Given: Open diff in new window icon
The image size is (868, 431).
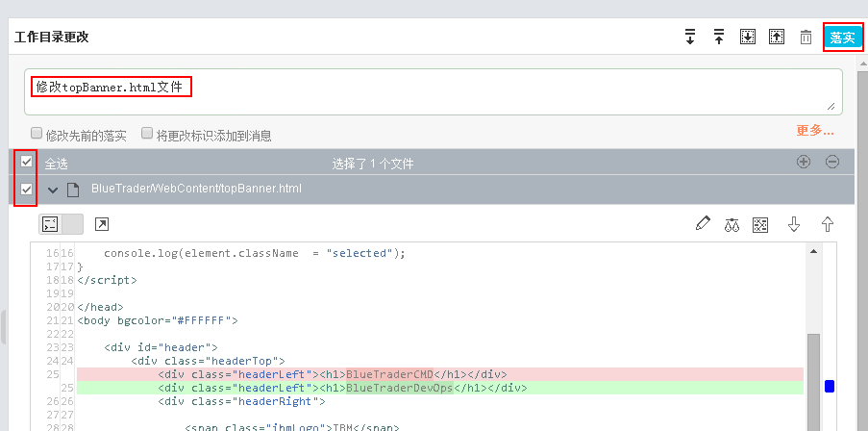Looking at the screenshot, I should point(101,224).
